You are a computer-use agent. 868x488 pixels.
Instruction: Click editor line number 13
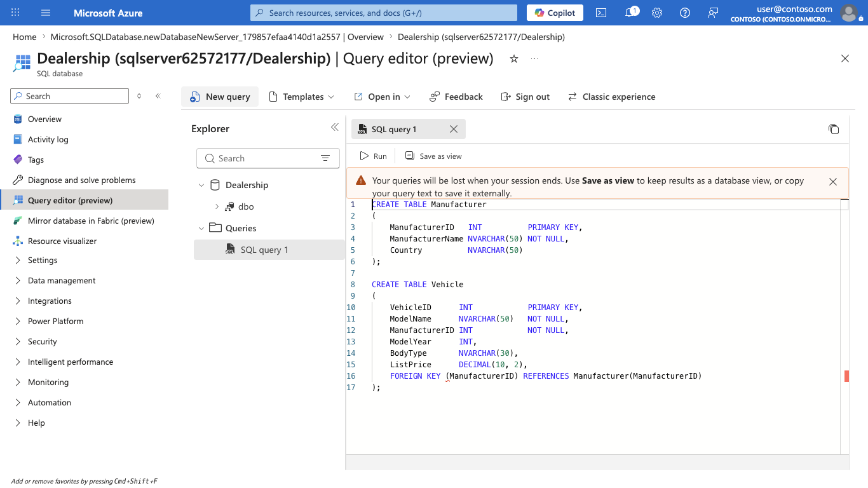tap(351, 341)
